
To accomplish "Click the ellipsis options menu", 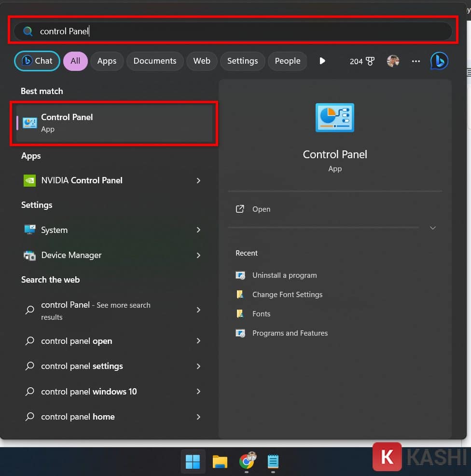I will (x=416, y=61).
